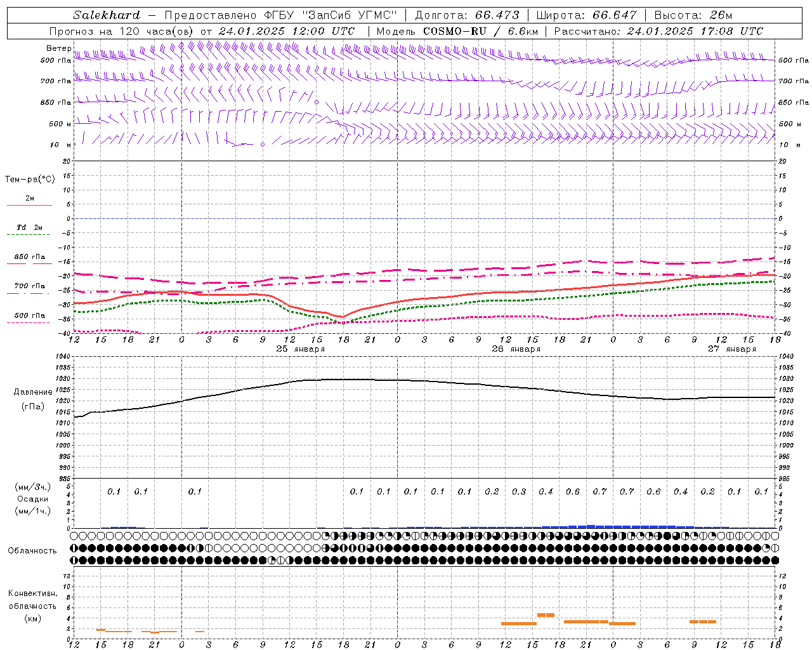Click the Salekhard station title

pyautogui.click(x=107, y=15)
